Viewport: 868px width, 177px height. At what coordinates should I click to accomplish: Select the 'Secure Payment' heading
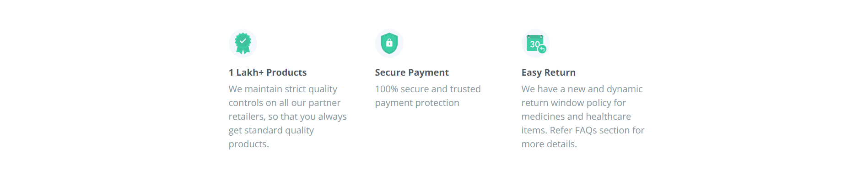412,72
